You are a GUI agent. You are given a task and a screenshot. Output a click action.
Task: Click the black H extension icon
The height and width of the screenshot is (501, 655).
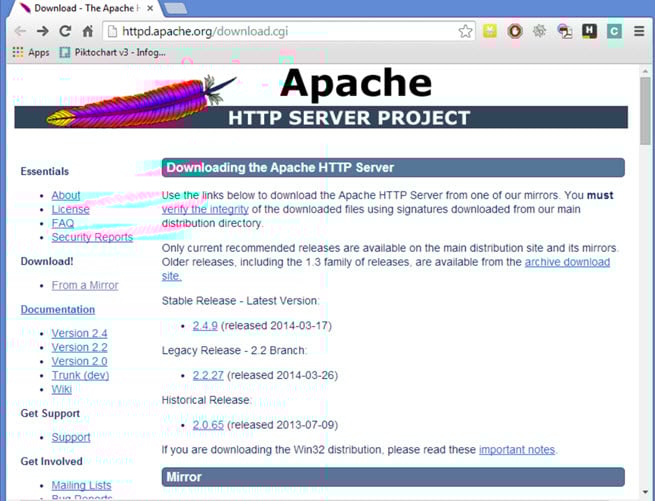(589, 31)
